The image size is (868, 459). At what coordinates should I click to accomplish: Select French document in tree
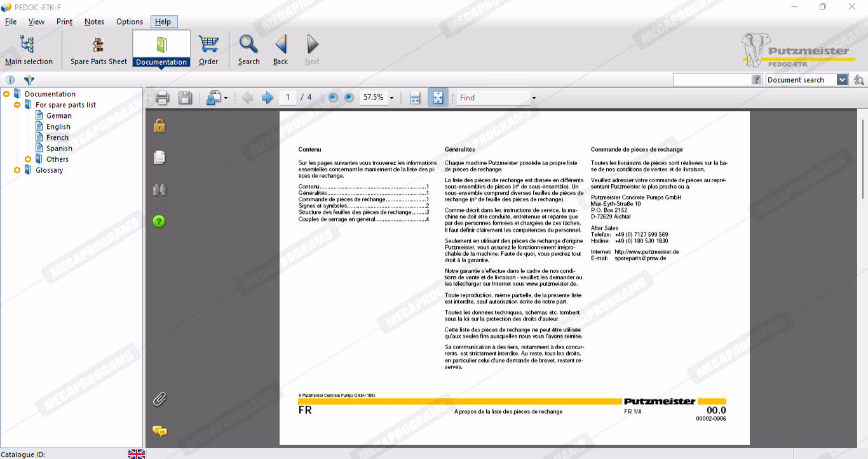click(x=57, y=137)
